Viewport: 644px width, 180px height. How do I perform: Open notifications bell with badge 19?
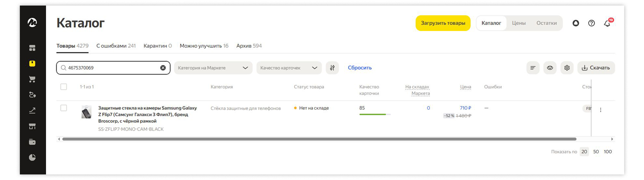[608, 23]
